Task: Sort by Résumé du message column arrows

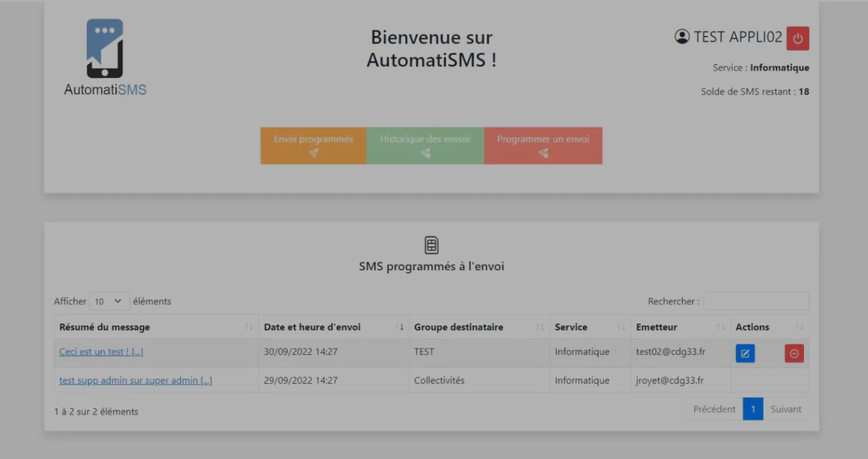Action: pyautogui.click(x=249, y=327)
